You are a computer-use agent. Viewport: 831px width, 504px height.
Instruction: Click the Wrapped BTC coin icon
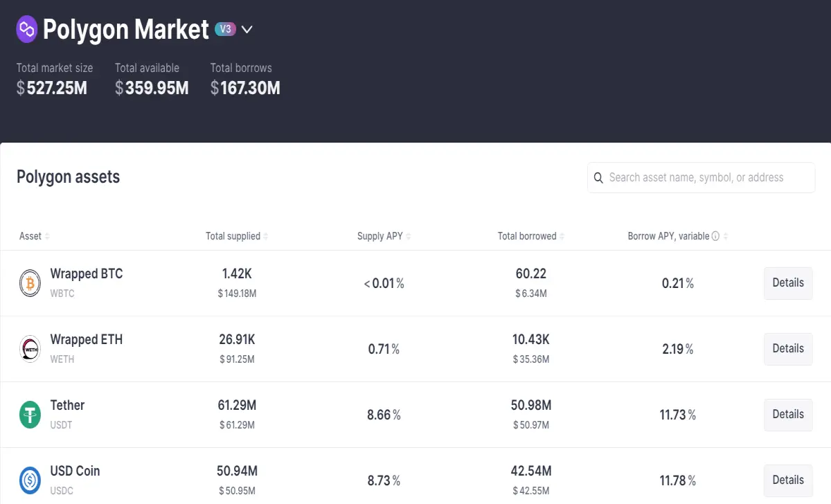pos(30,283)
